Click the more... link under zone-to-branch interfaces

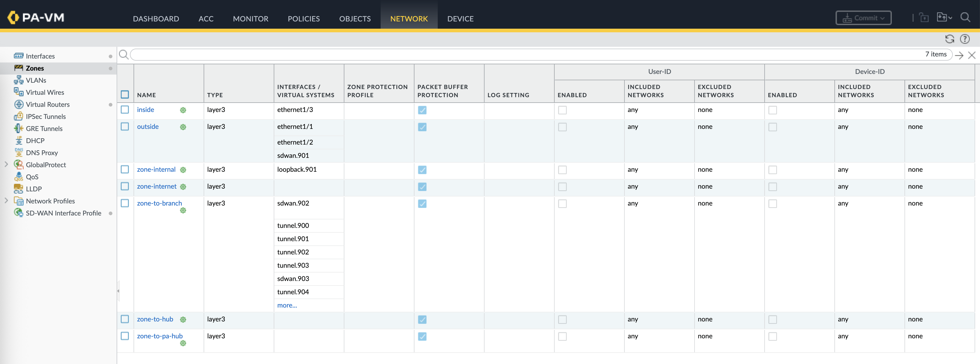pyautogui.click(x=287, y=305)
